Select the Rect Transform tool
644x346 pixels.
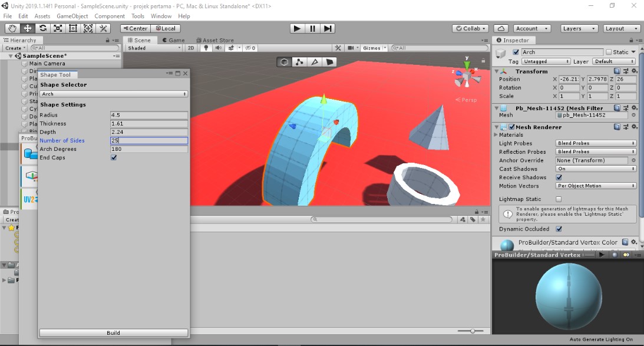pos(73,28)
